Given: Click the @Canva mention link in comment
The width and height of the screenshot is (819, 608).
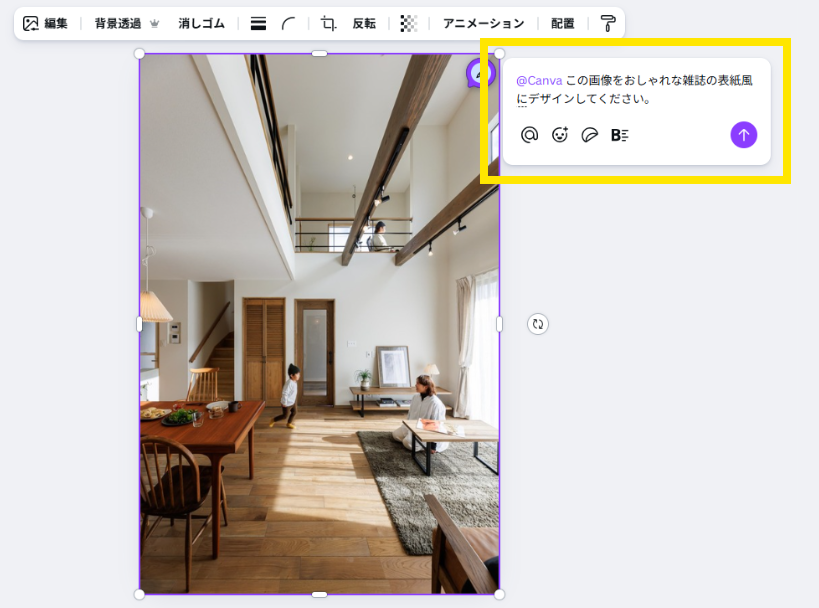Looking at the screenshot, I should (x=539, y=80).
